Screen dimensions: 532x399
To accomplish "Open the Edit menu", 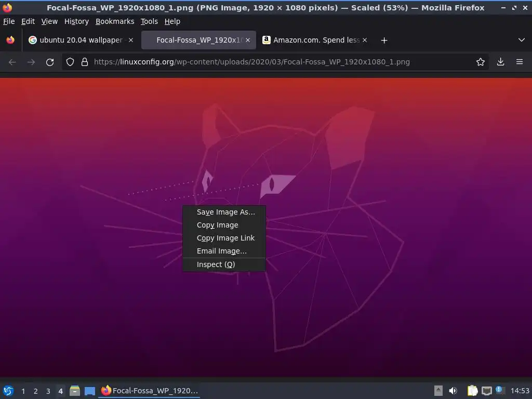I will click(x=28, y=21).
